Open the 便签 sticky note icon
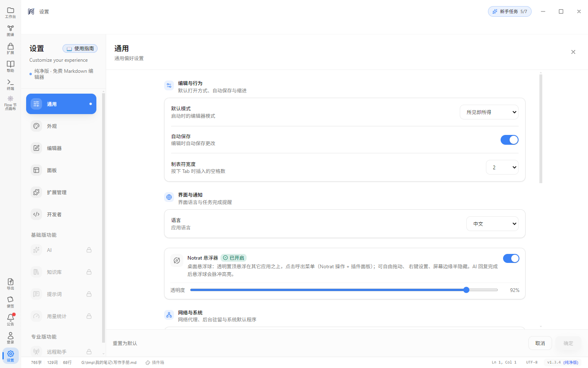Viewport: 588px width, 368px height. point(11,302)
